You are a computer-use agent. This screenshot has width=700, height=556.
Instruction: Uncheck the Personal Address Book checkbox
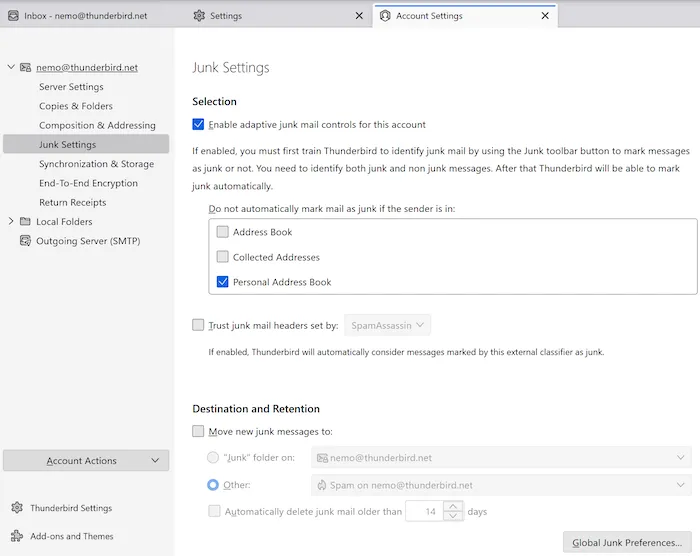222,282
